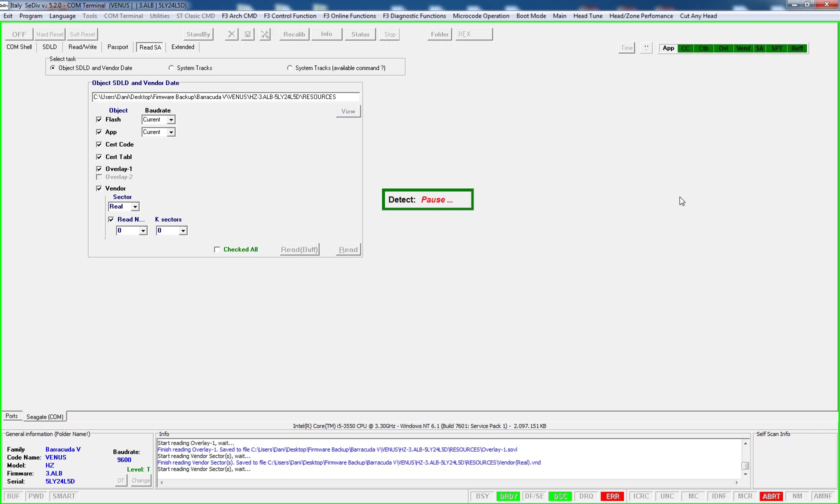Screen dimensions: 840x504
Task: Click the green Vend indicator segment
Action: [x=743, y=48]
